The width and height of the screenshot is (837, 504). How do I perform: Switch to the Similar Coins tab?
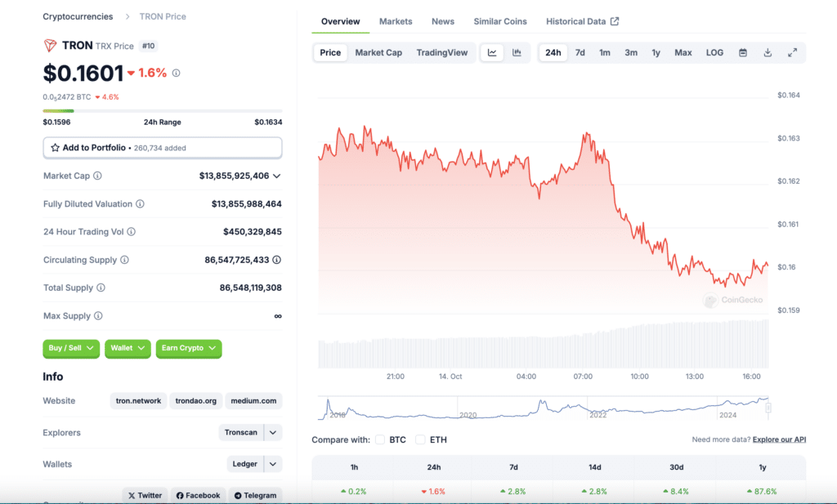tap(500, 21)
